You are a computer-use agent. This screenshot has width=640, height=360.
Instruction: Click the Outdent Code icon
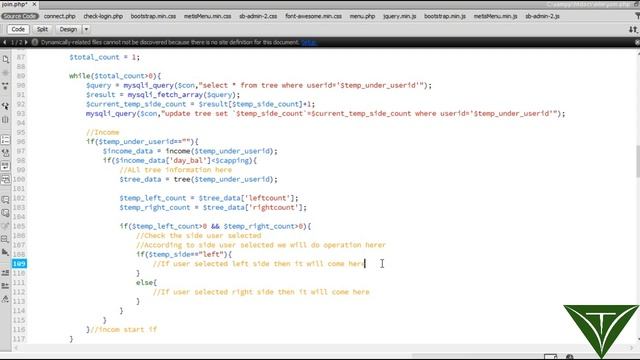pos(5,286)
